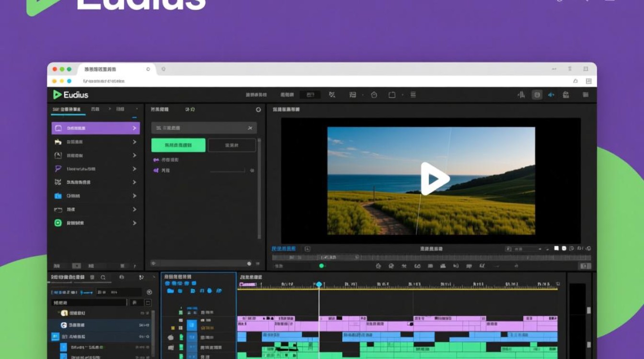Select the zigzag waveform icon in left sidebar
Screen dimensions: 644x359
point(58,182)
